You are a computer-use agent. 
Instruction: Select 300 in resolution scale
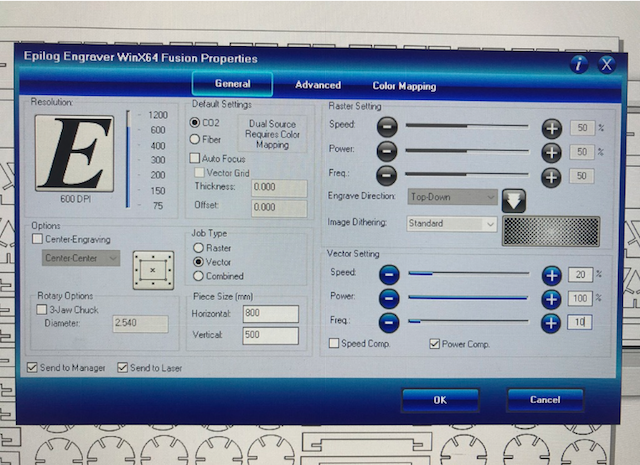pos(158,160)
